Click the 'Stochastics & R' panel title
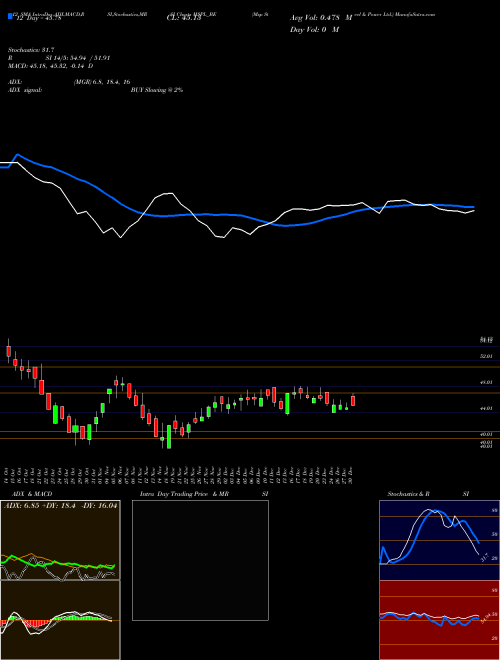The width and height of the screenshot is (500, 660). [409, 494]
